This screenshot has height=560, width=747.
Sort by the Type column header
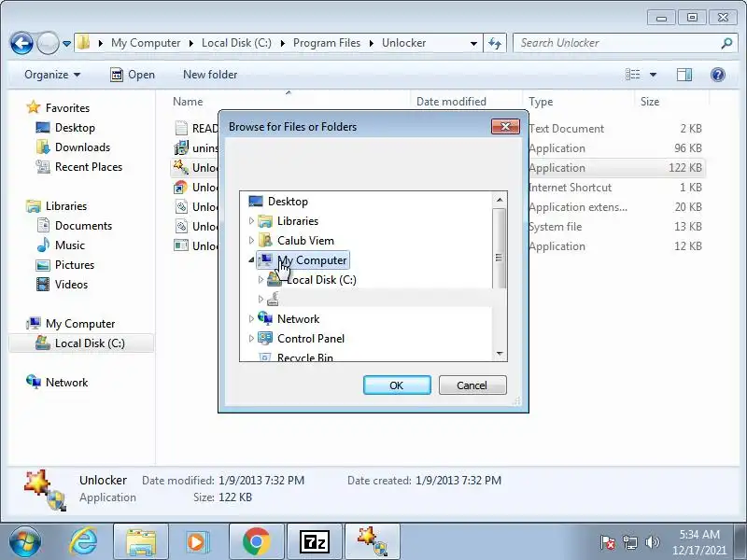click(541, 102)
